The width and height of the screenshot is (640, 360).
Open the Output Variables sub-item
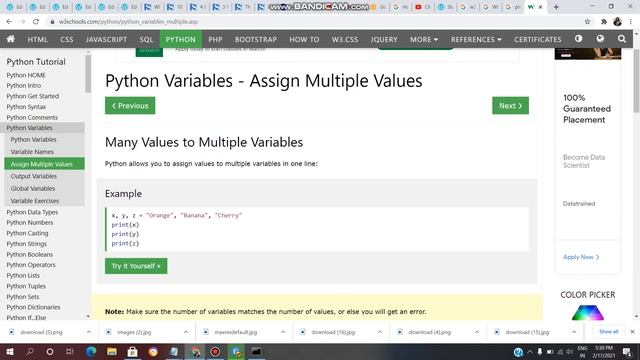33,176
